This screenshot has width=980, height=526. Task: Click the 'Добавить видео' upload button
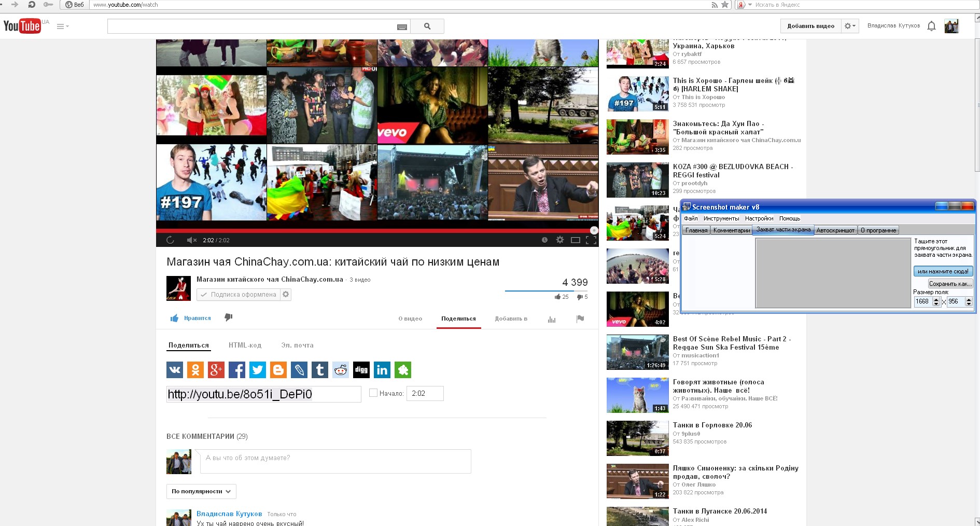tap(810, 26)
